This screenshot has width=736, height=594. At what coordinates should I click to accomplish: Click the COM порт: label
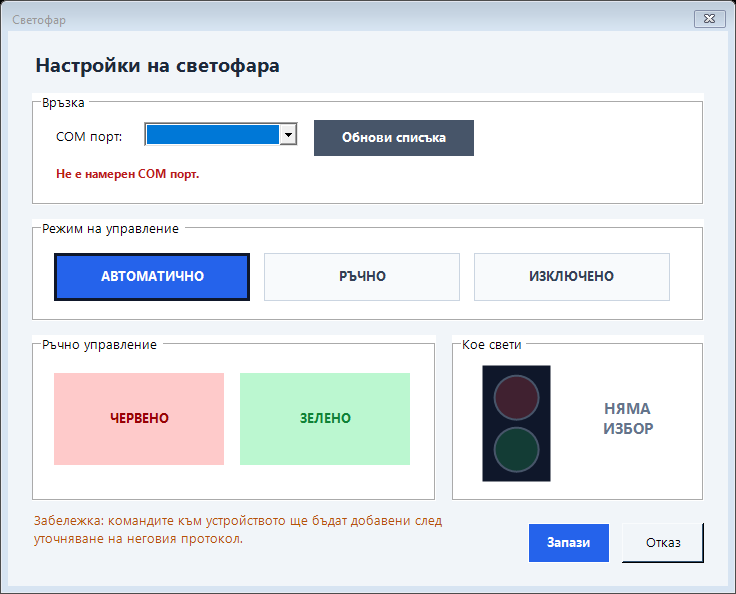click(89, 137)
